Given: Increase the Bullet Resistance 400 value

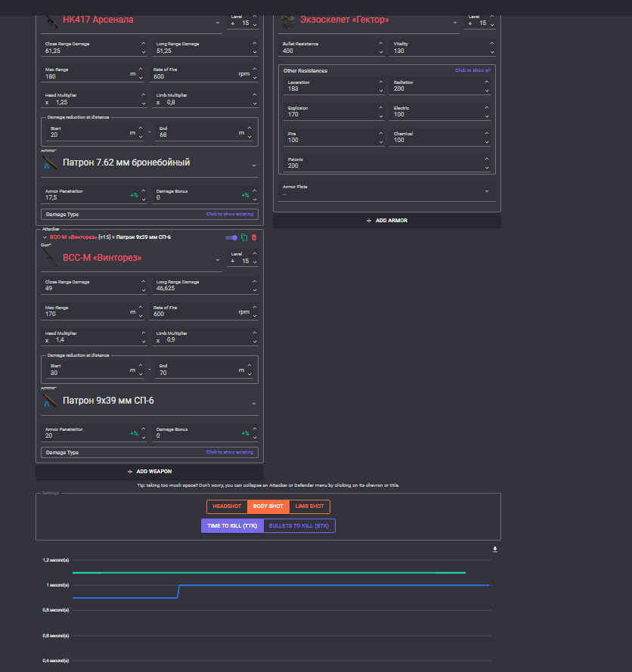Looking at the screenshot, I should [380, 44].
